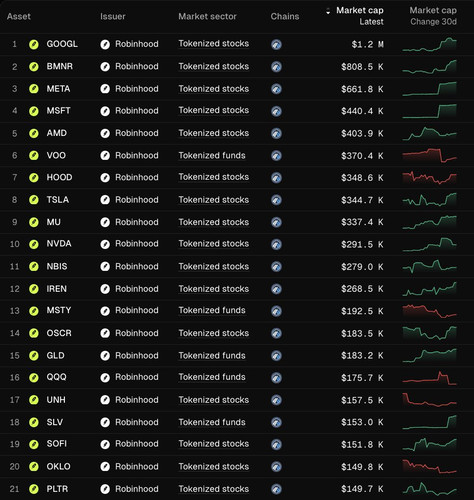This screenshot has height=500, width=474.
Task: Click the chain icon in GLD row
Action: [x=276, y=356]
